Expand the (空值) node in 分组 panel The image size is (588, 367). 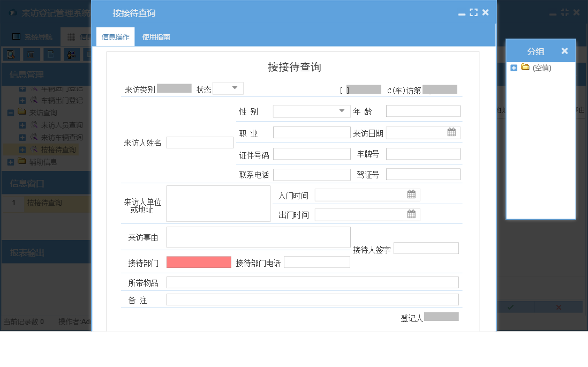click(513, 68)
